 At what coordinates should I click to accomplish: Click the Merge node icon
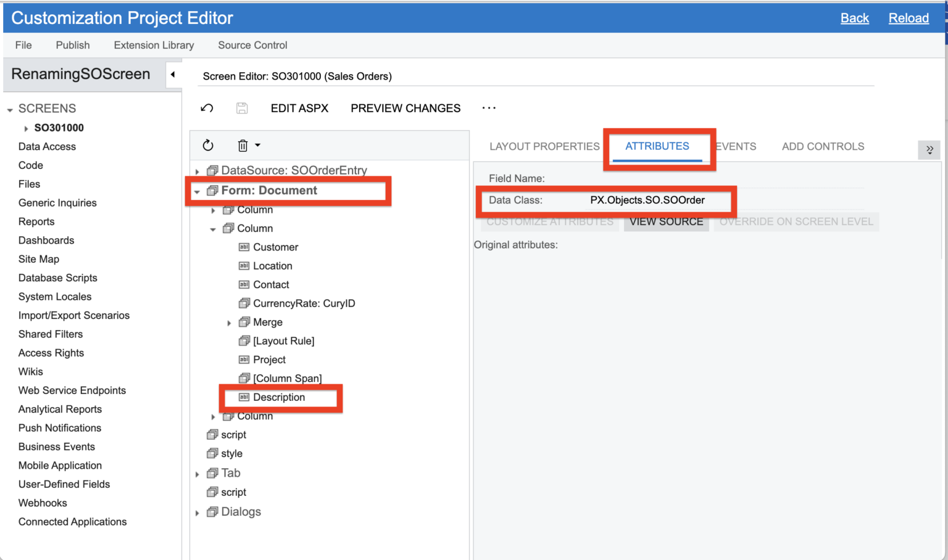coord(244,322)
